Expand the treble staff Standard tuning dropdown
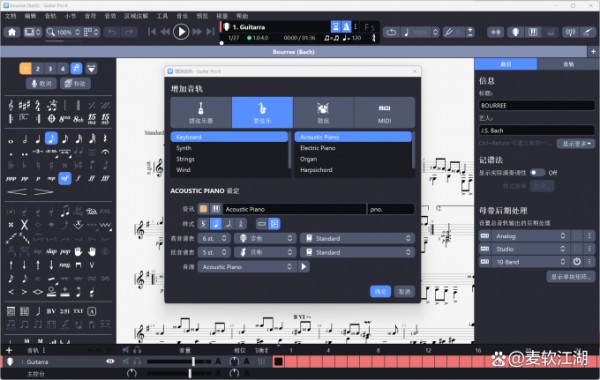Image resolution: width=600 pixels, height=380 pixels. coord(357,238)
